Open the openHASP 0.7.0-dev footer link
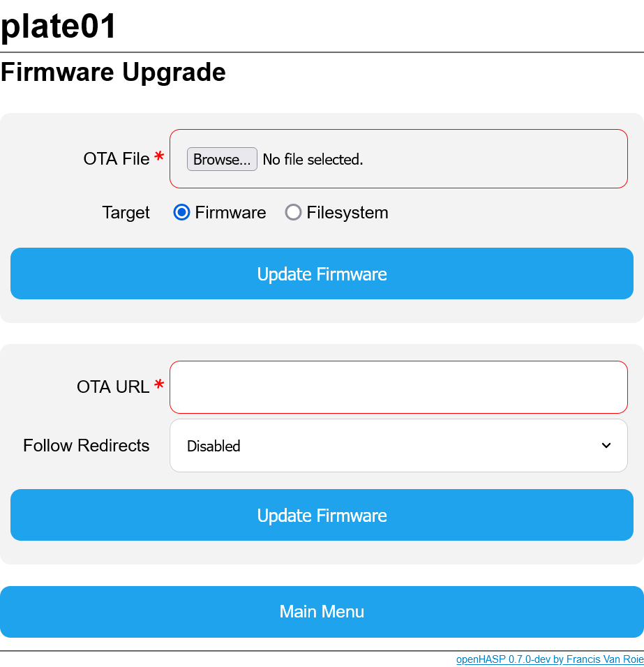The width and height of the screenshot is (644, 667). point(550,659)
